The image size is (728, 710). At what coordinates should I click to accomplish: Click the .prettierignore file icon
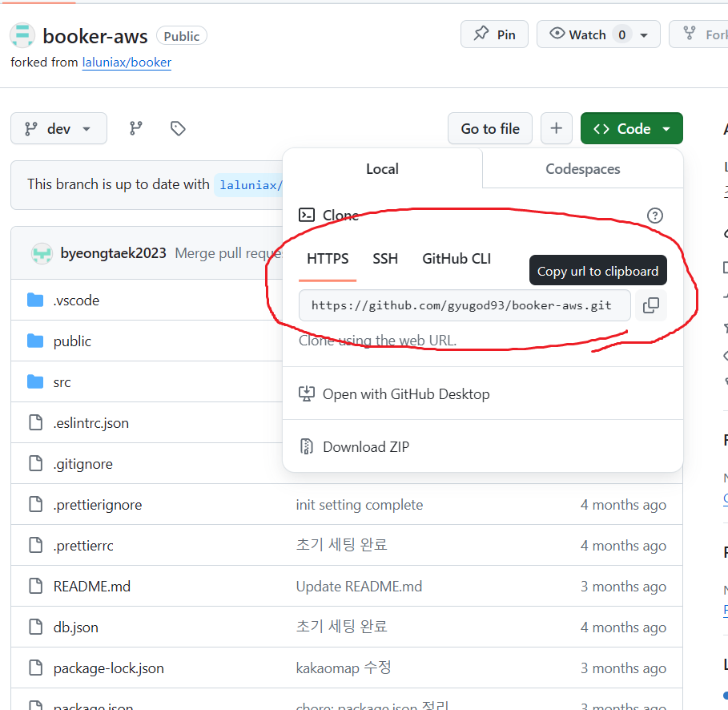tap(36, 504)
